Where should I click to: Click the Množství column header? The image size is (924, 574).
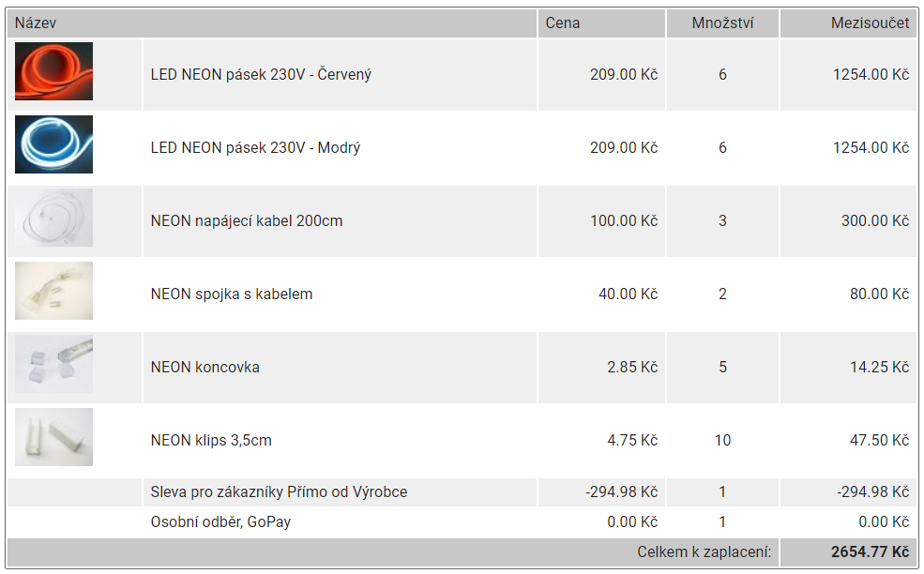(x=722, y=23)
